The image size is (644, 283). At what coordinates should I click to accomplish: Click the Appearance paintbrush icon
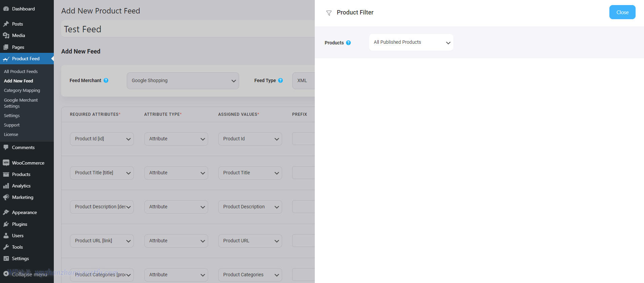click(6, 212)
